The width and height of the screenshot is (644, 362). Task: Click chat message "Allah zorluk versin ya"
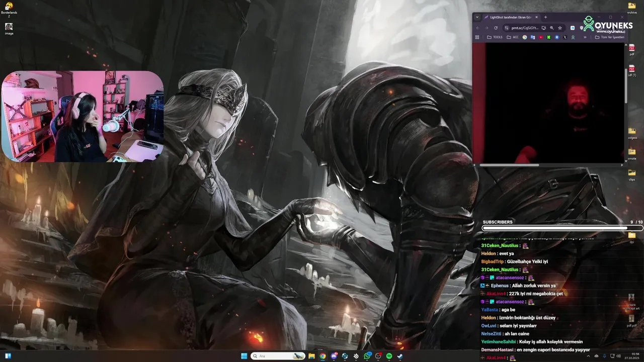[x=534, y=286]
